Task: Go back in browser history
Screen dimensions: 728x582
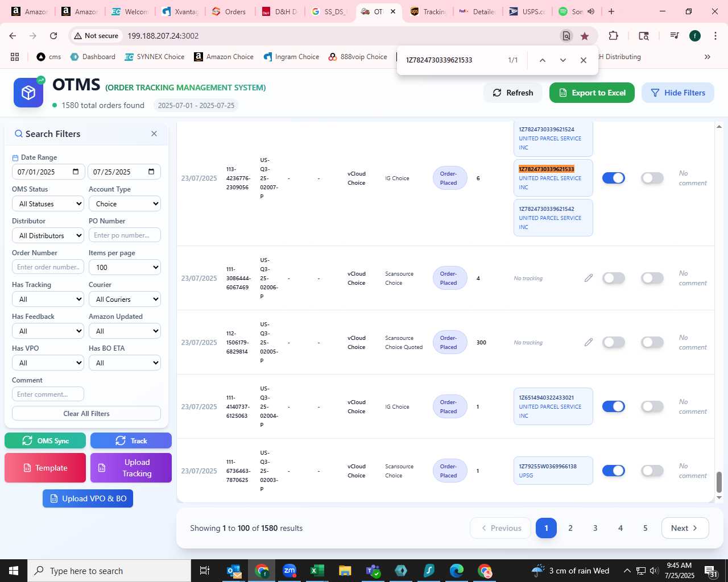Action: point(13,36)
